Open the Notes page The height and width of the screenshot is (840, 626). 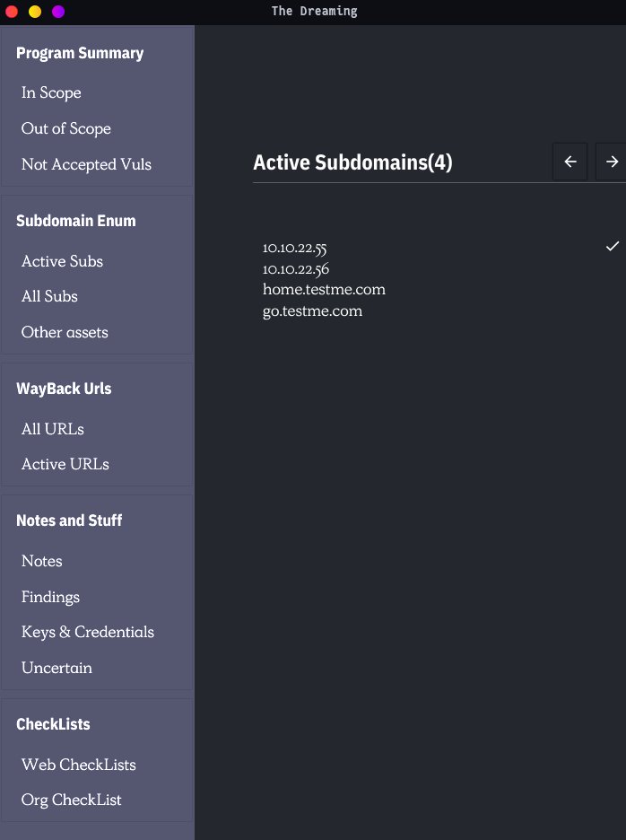point(42,561)
